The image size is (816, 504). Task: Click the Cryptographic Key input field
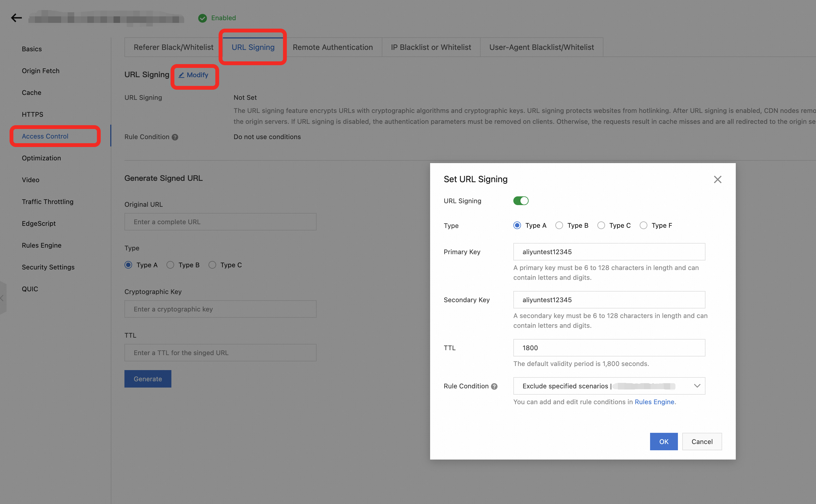tap(221, 309)
